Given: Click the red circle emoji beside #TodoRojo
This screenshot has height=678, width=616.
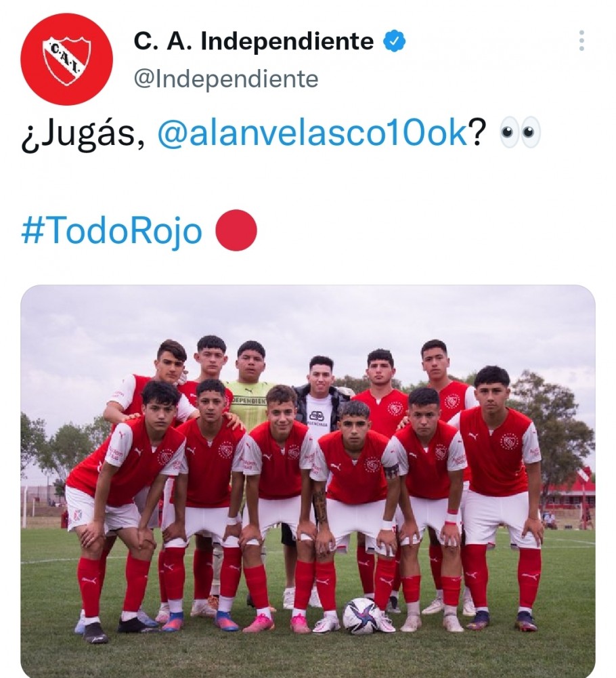Looking at the screenshot, I should click(x=236, y=230).
